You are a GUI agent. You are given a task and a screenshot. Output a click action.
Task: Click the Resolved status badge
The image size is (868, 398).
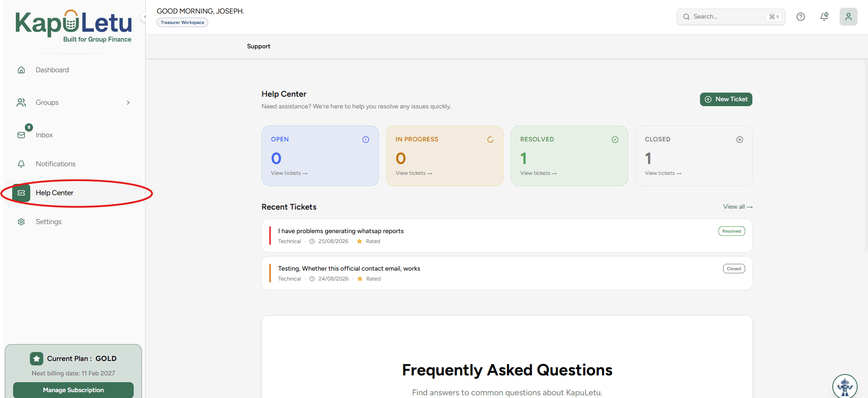click(732, 231)
